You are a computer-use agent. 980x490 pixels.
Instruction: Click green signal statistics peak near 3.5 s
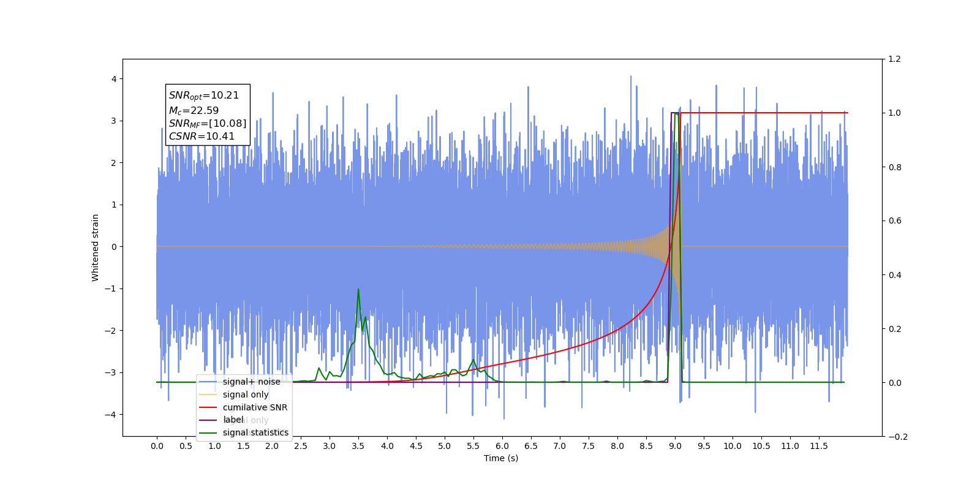pos(358,290)
